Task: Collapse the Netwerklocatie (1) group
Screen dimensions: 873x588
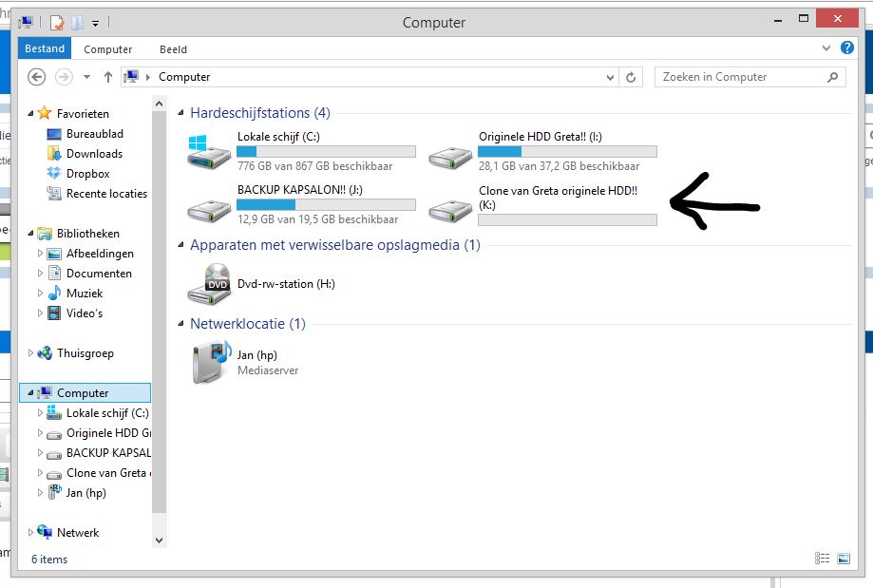Action: 180,324
